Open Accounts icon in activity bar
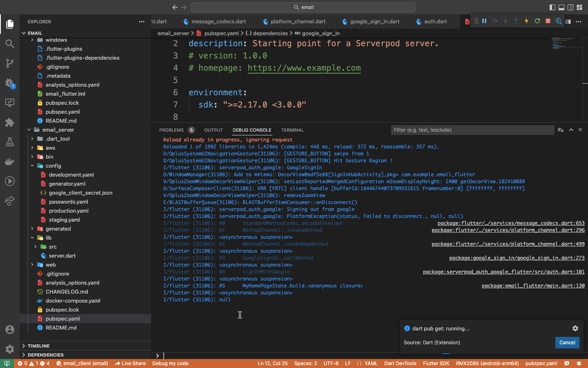Screen dimensions: 588x368 click(10, 330)
